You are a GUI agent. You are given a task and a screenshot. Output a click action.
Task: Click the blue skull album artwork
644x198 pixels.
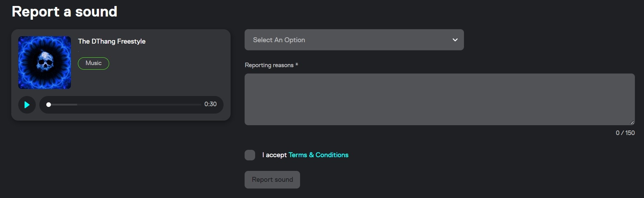click(x=45, y=63)
